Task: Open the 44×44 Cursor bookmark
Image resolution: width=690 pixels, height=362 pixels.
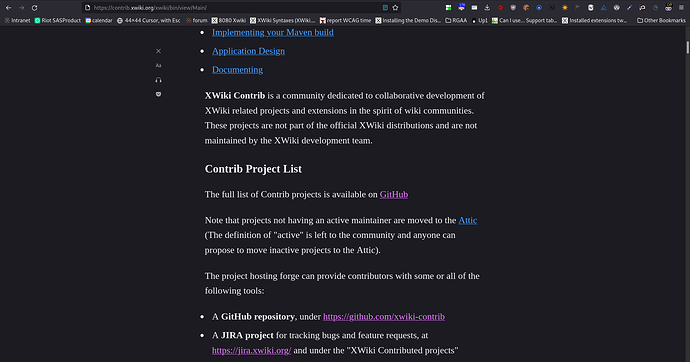Action: pyautogui.click(x=149, y=20)
